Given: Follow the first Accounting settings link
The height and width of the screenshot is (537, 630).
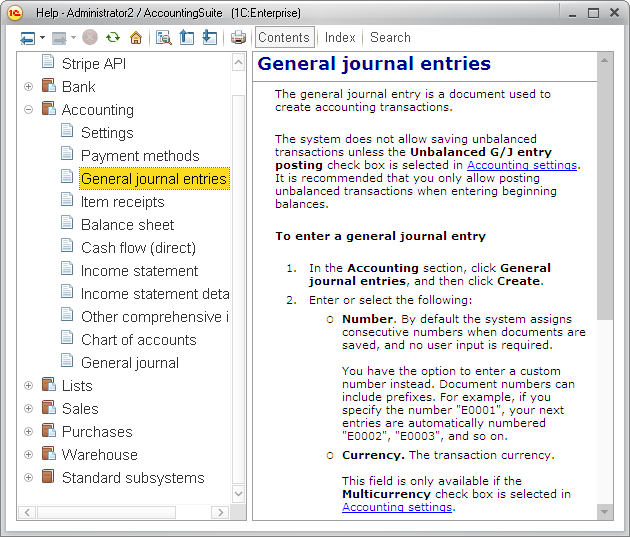Looking at the screenshot, I should click(x=522, y=165).
